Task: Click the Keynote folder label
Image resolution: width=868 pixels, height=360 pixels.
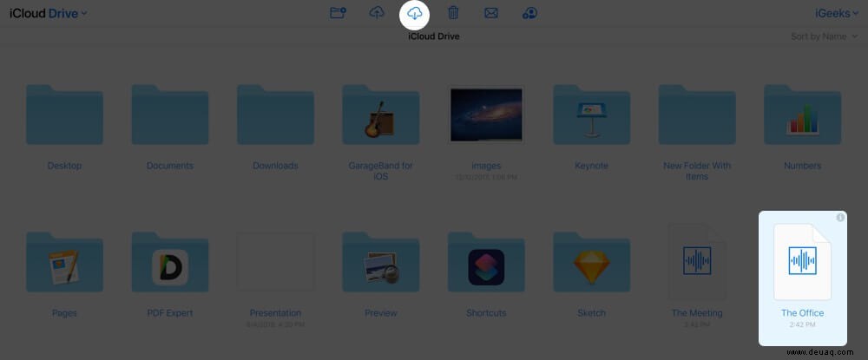Action: (592, 166)
